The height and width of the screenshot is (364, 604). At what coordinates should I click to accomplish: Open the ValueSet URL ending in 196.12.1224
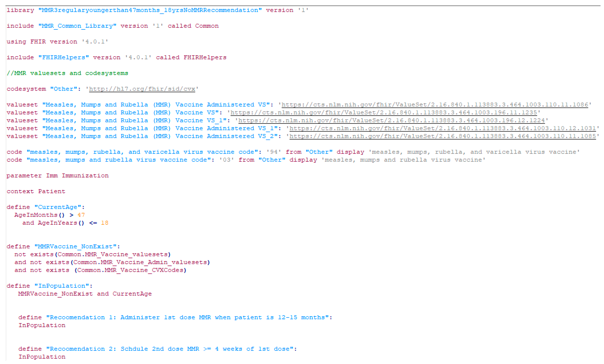tap(391, 120)
